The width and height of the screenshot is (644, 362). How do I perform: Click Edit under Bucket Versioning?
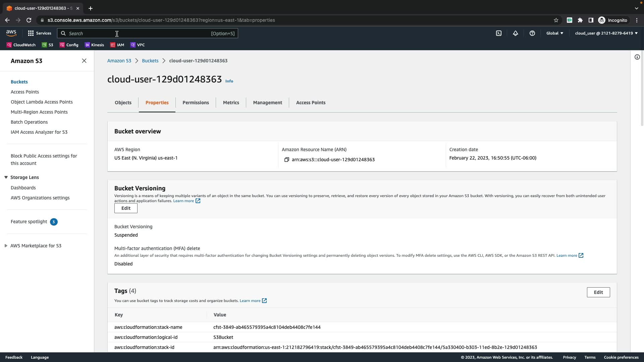[x=126, y=208]
